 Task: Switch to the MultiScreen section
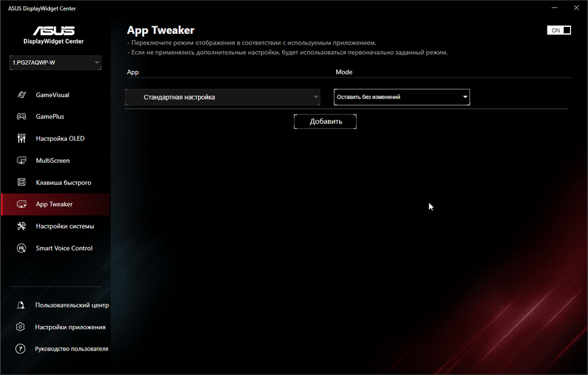point(53,160)
